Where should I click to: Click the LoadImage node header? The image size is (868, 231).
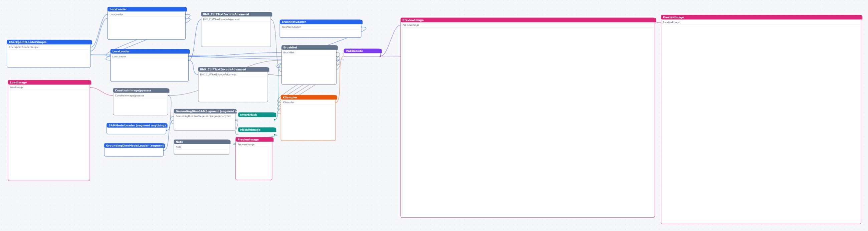(x=49, y=82)
